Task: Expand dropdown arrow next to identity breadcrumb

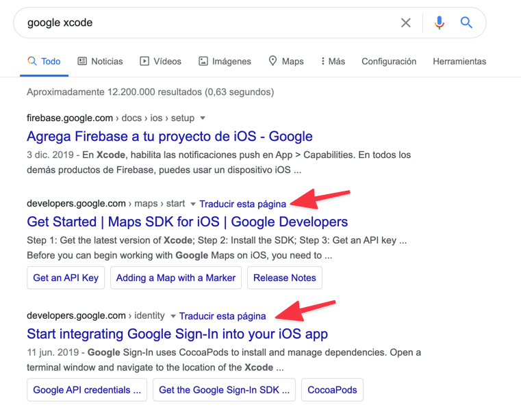Action: pos(173,316)
